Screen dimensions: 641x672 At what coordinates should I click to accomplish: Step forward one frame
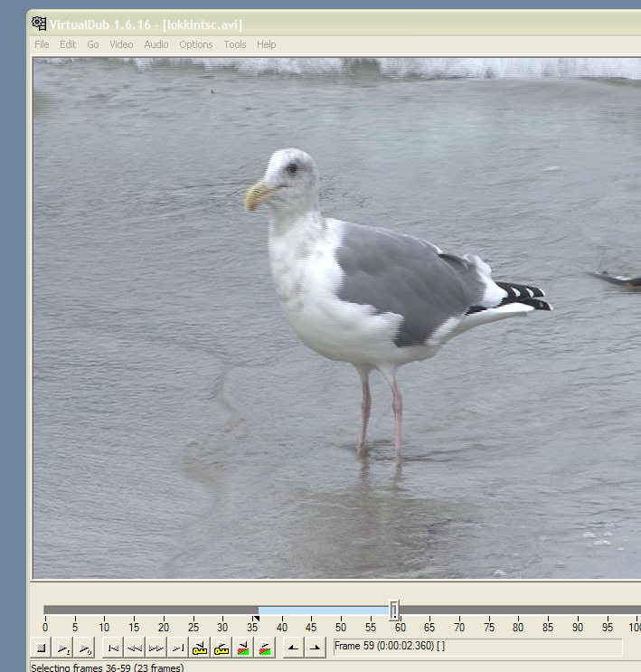click(x=156, y=648)
